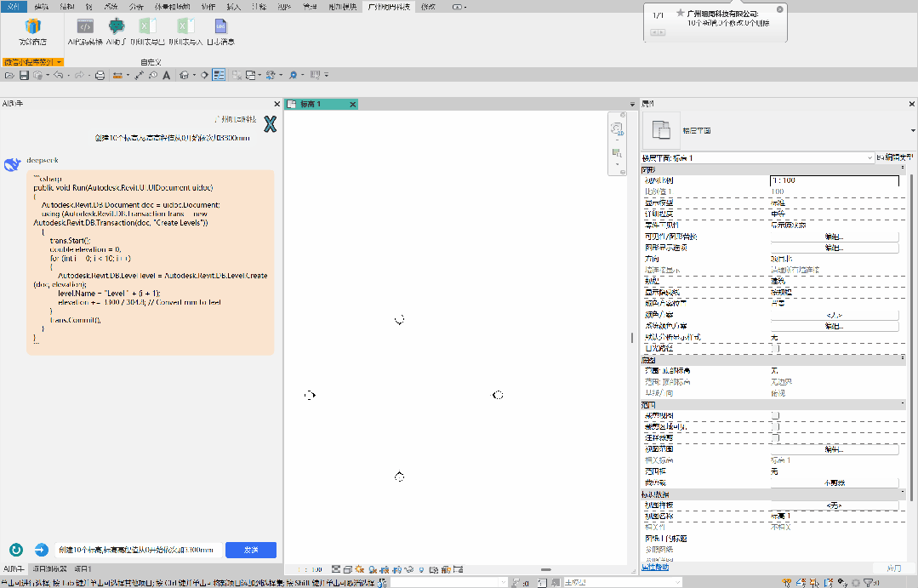
Task: Select the aligned dimension icon
Action: pyautogui.click(x=139, y=75)
